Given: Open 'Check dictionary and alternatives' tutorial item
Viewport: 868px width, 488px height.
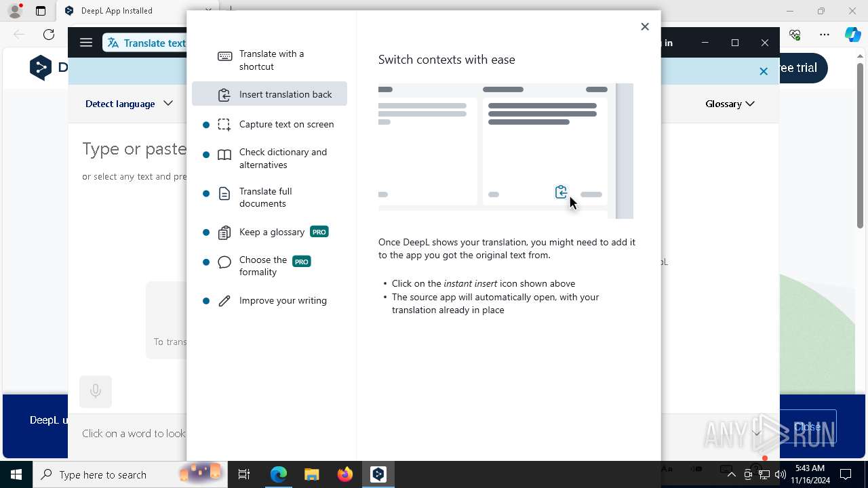Looking at the screenshot, I should click(x=269, y=158).
